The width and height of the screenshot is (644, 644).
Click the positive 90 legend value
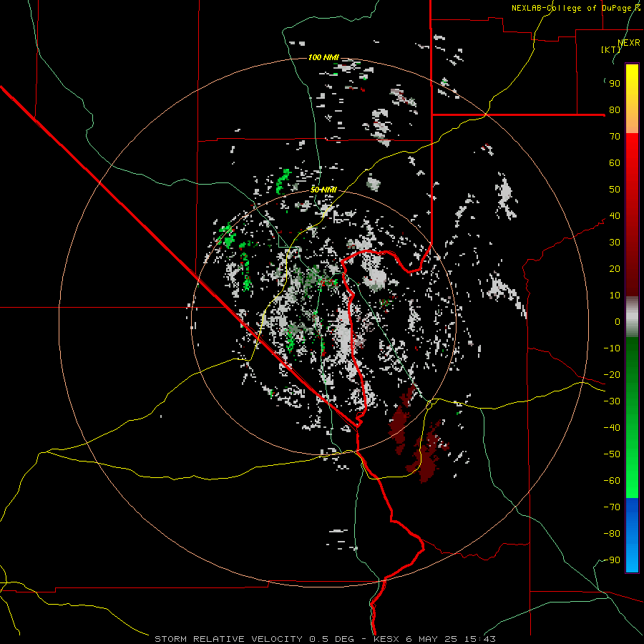(615, 84)
